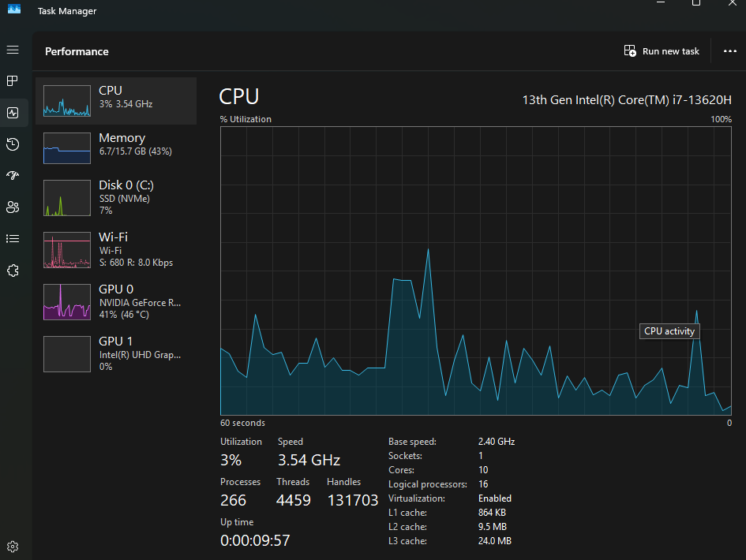Select the Wi-Fi performance entry
Image resolution: width=746 pixels, height=560 pixels.
116,250
